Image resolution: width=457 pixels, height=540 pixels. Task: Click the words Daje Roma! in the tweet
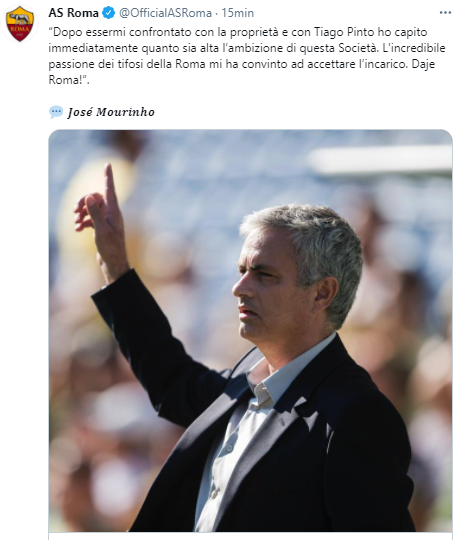pos(241,72)
